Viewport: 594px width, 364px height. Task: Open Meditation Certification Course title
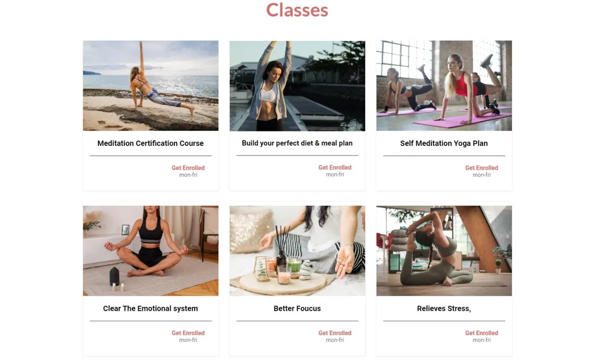150,143
